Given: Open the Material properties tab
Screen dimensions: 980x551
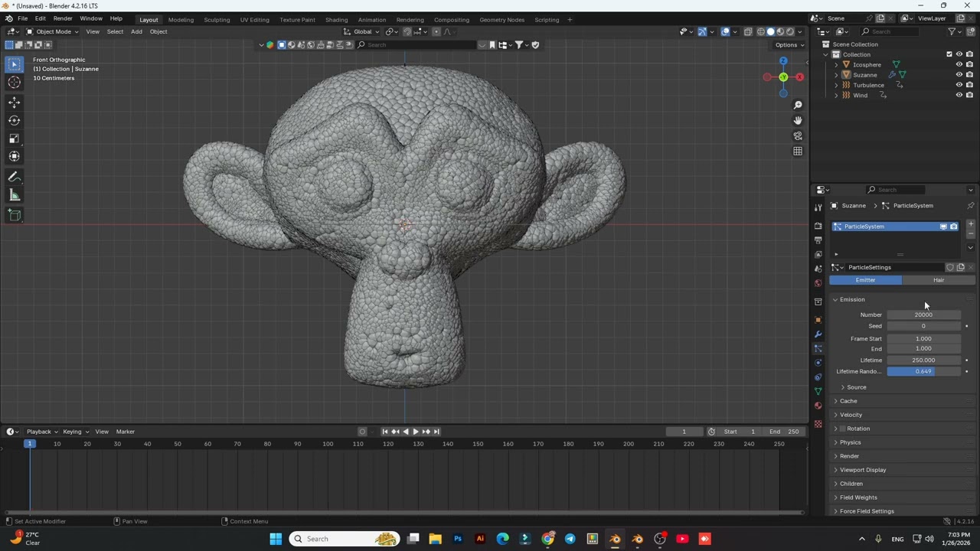Looking at the screenshot, I should 818,405.
